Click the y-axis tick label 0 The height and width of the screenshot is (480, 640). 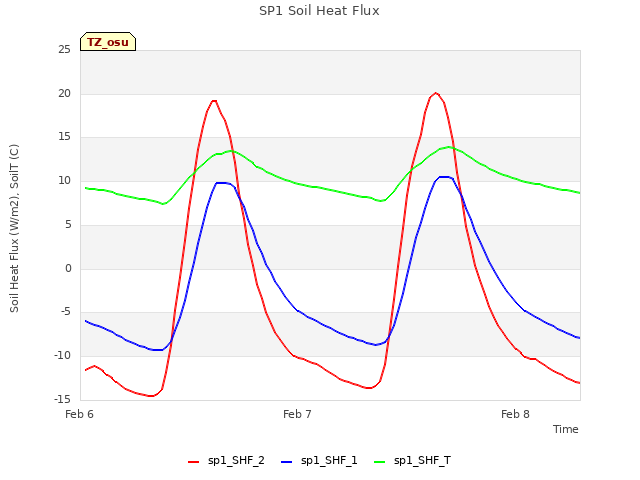[68, 269]
